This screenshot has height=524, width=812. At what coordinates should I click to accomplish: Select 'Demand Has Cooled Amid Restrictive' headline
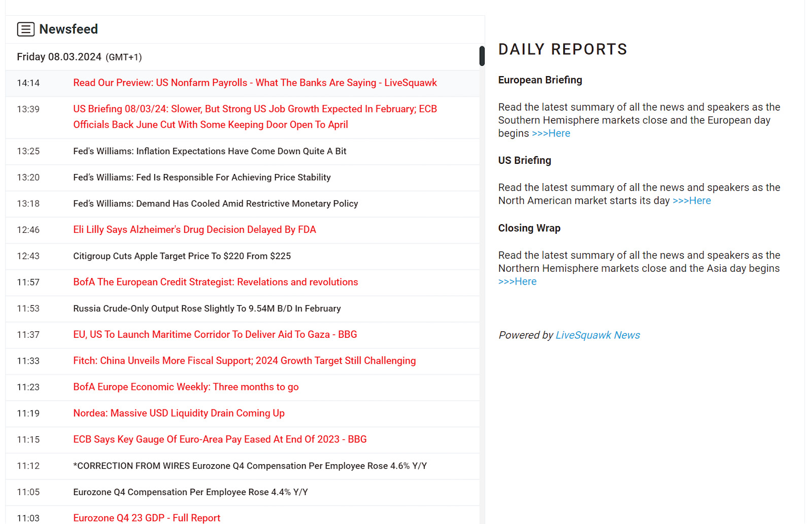coord(216,204)
